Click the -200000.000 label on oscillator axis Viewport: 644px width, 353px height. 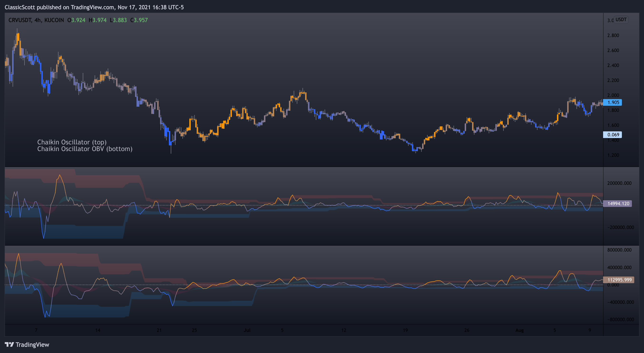click(x=620, y=227)
